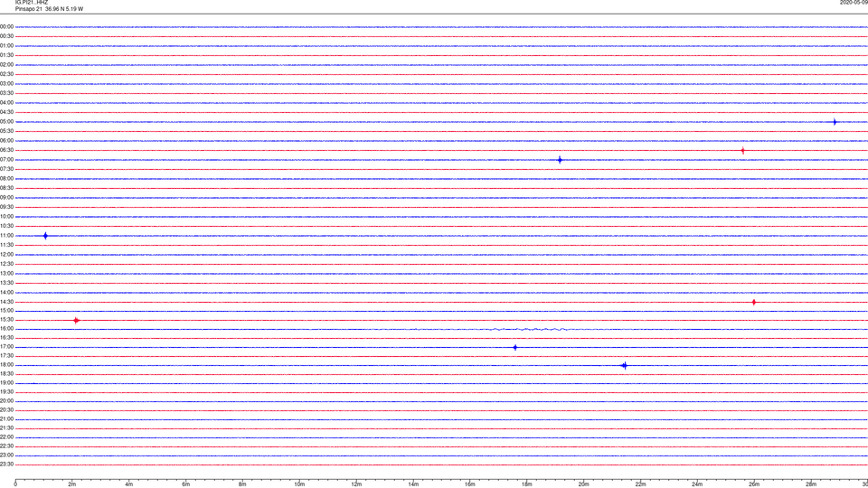The width and height of the screenshot is (868, 488).
Task: Click the '22m' minute axis label
Action: [x=640, y=484]
